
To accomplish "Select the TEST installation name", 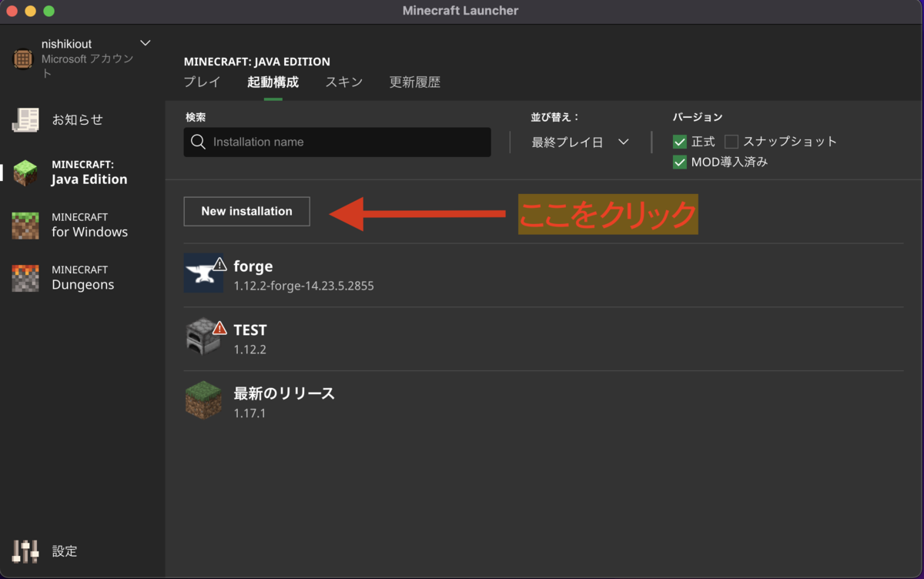I will tap(250, 330).
